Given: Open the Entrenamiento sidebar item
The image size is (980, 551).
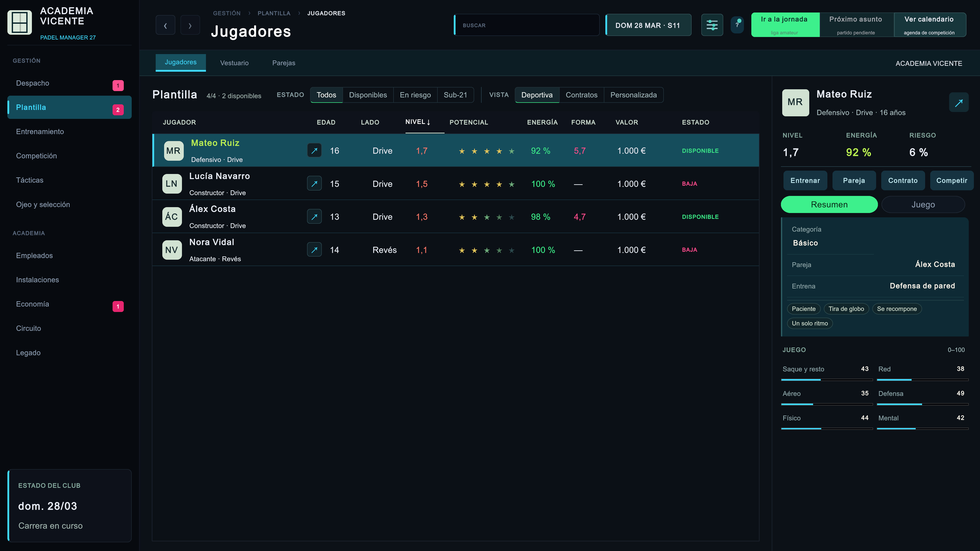Looking at the screenshot, I should point(69,132).
